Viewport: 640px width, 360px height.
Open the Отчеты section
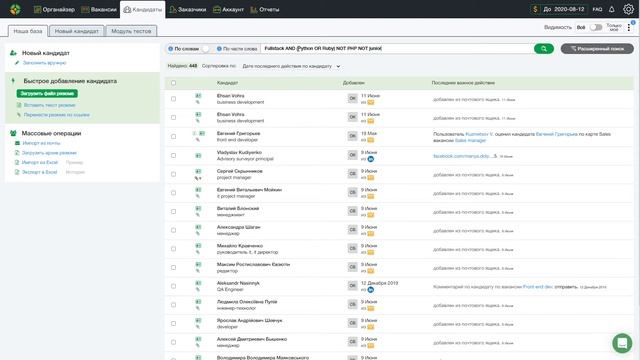pos(265,9)
